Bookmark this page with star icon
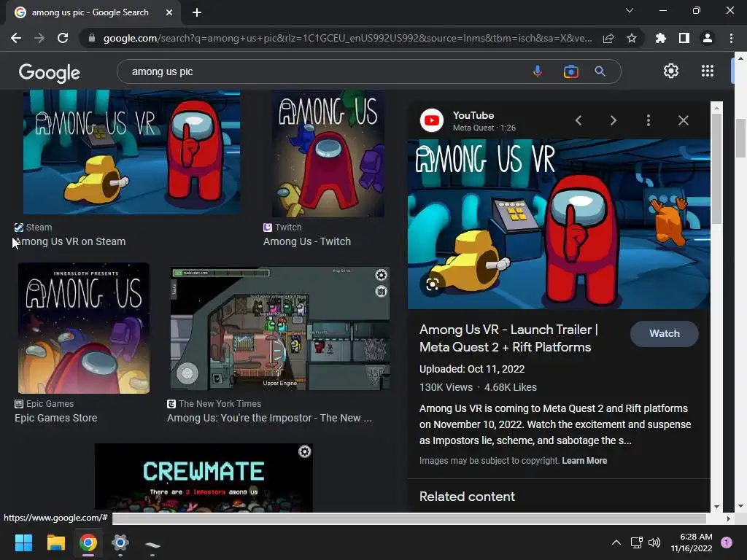Screen dimensions: 747x560 [632, 38]
